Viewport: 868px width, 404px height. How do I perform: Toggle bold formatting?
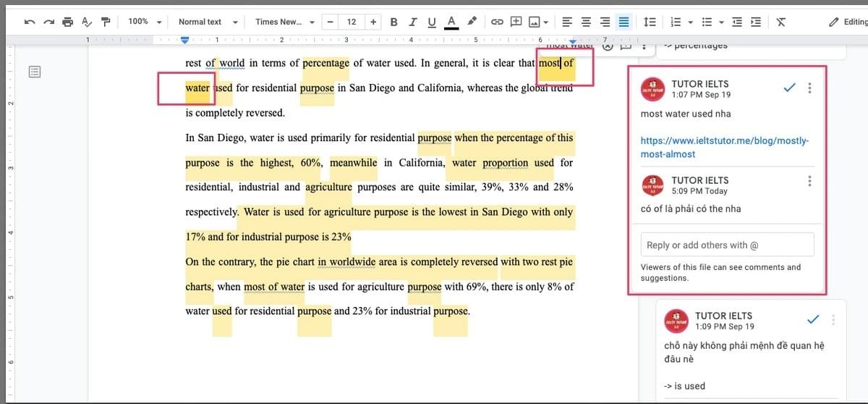[394, 22]
